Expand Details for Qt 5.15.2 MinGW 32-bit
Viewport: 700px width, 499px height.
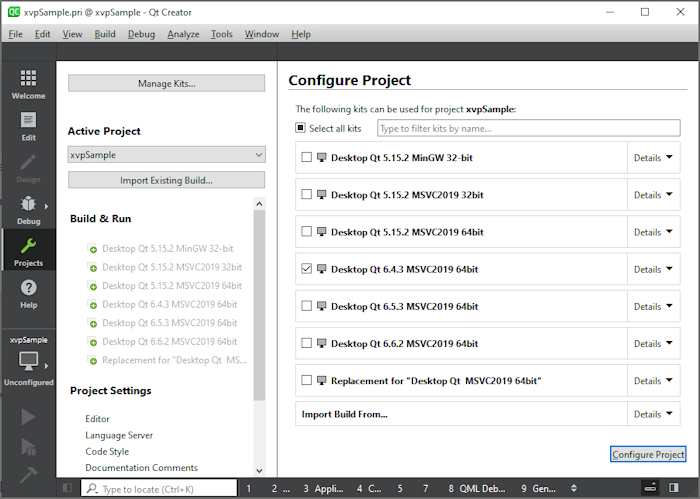pos(653,158)
